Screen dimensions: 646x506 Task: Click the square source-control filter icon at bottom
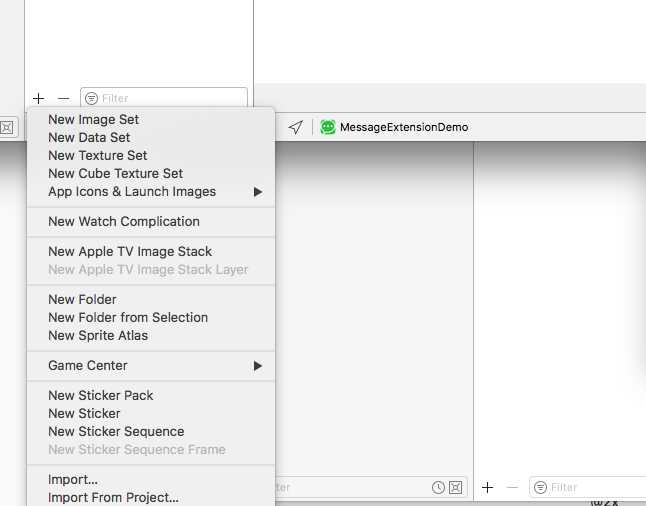(x=456, y=487)
